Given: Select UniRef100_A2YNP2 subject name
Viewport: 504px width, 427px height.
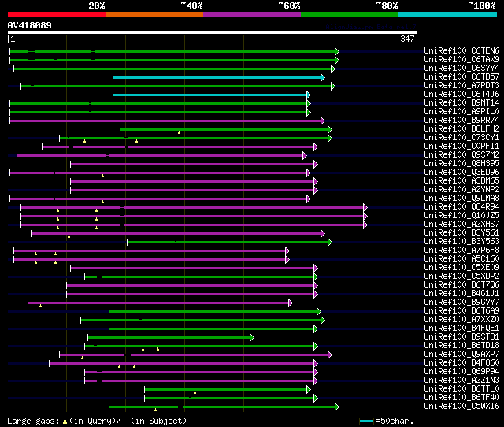Looking at the screenshot, I should point(461,190).
